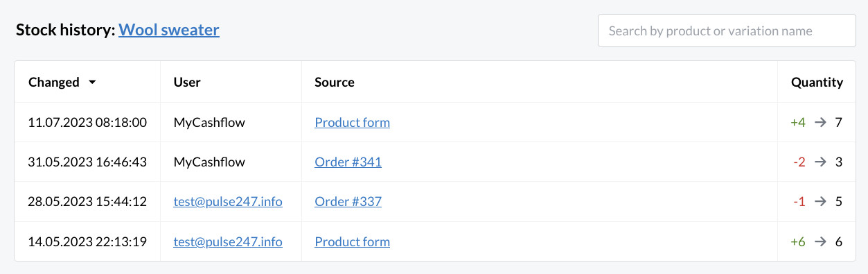Open Product form link from 14.05.2023 row
Image resolution: width=868 pixels, height=274 pixels.
pyautogui.click(x=352, y=242)
